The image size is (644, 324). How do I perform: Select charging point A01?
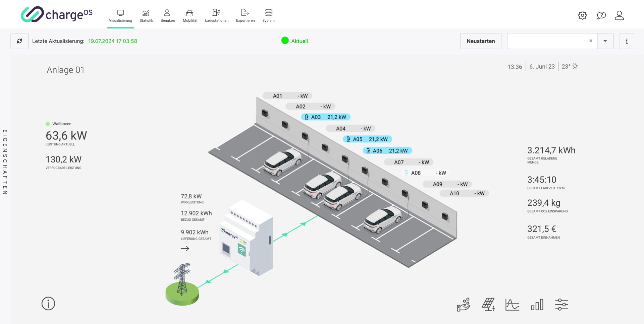tap(287, 96)
